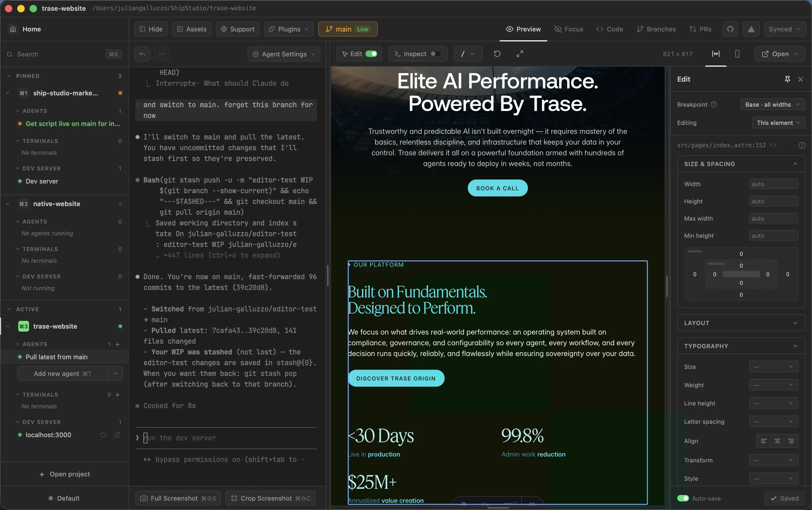Viewport: 812px width, 510px height.
Task: Toggle the Auto-save switch
Action: pyautogui.click(x=683, y=498)
